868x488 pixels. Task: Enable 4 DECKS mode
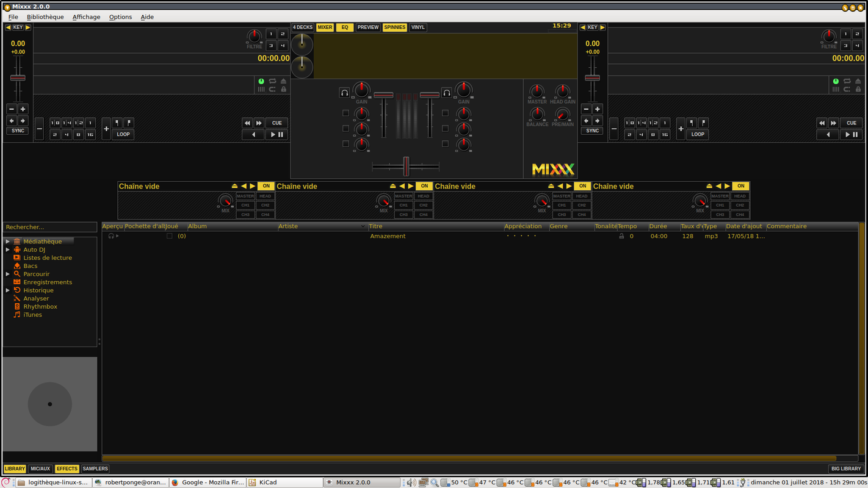tap(303, 27)
